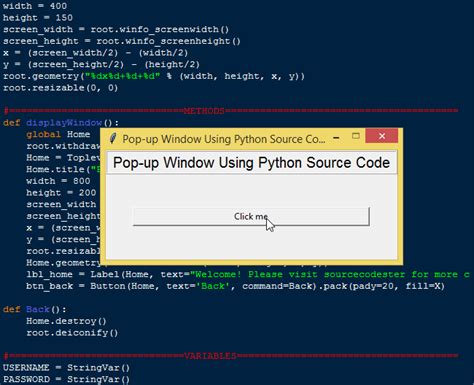Click the line "USERNAME = StringVar()"
The image size is (474, 385).
(66, 368)
